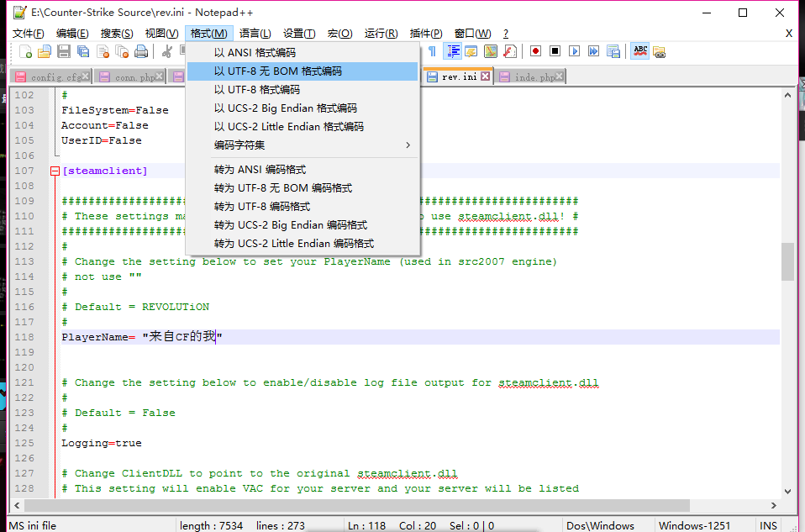Choose 以 UCS-2 Little Endian 格式编码
The height and width of the screenshot is (532, 805).
303,126
